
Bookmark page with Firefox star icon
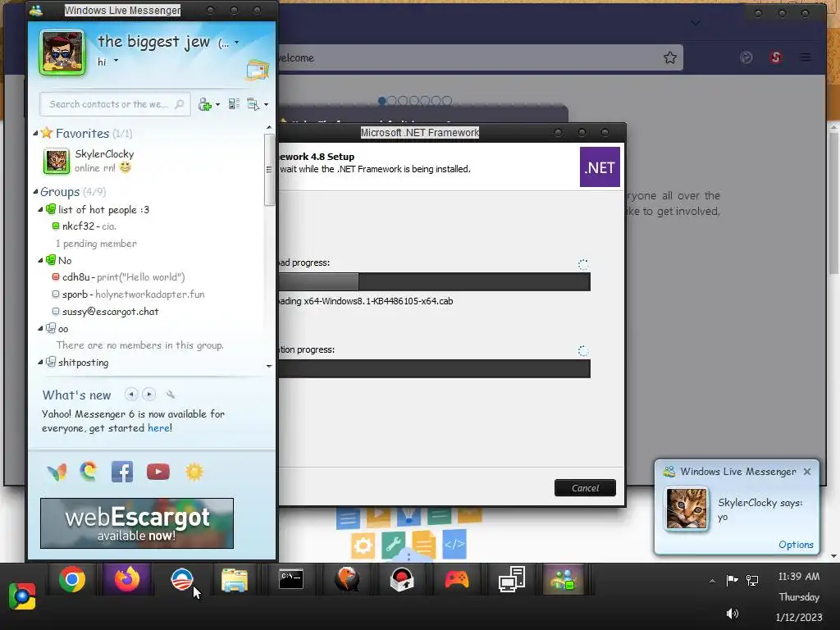pos(669,58)
